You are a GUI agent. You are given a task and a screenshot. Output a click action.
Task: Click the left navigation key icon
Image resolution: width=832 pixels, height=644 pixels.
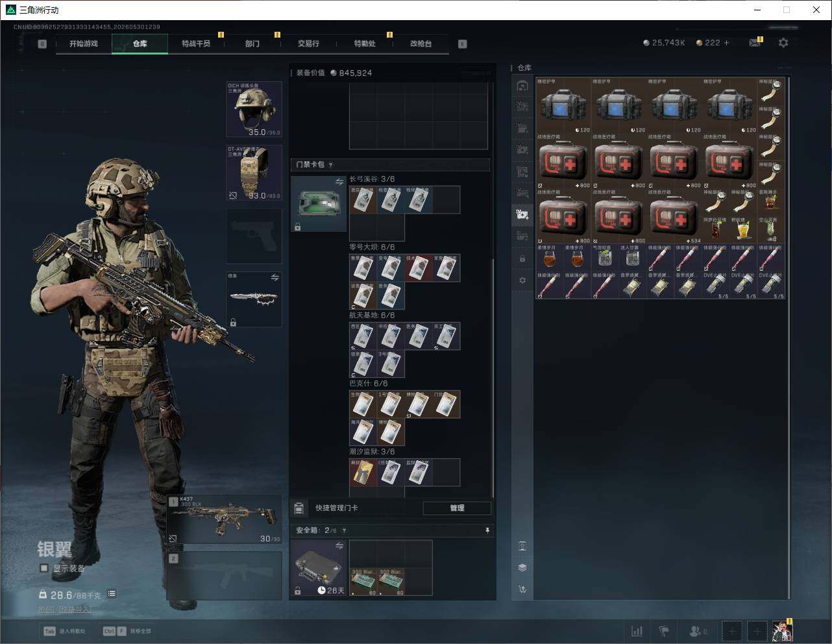click(x=42, y=44)
